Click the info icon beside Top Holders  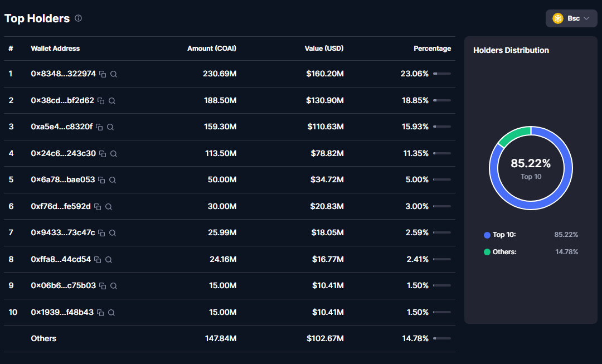[78, 18]
